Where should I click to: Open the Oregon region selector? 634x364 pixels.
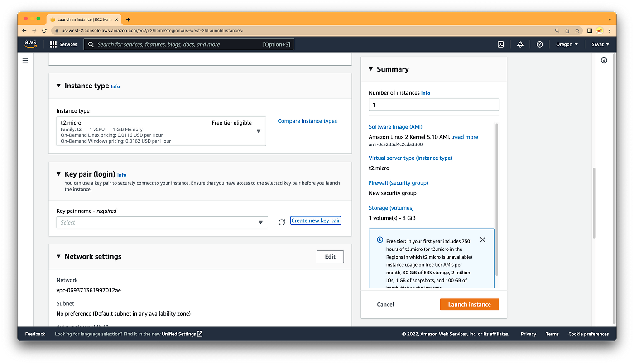pyautogui.click(x=567, y=44)
